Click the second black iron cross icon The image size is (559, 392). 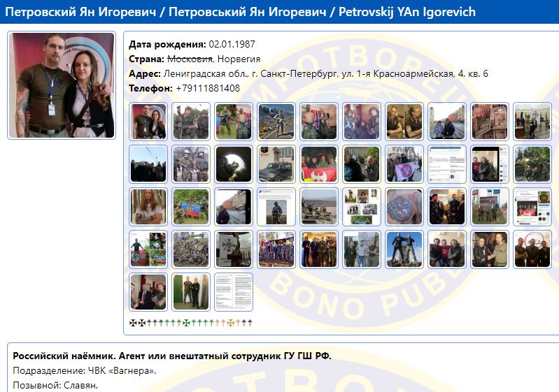click(x=141, y=323)
